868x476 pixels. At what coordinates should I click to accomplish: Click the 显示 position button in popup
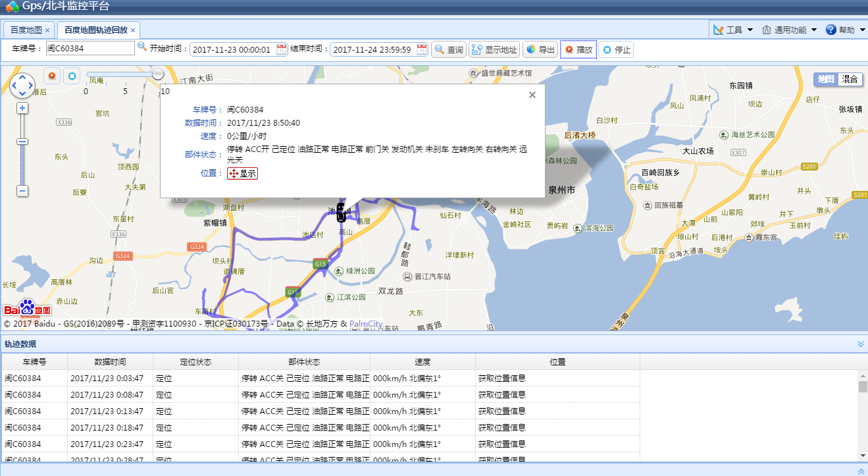click(x=242, y=173)
